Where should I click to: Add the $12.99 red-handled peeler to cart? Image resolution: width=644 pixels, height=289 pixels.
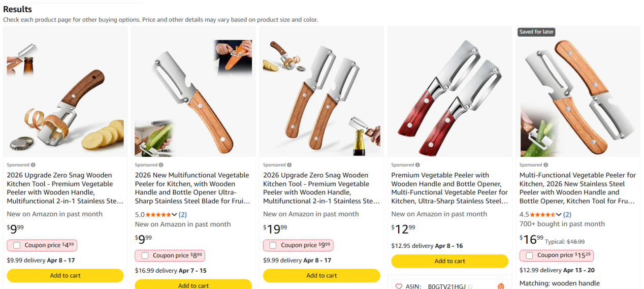tap(449, 261)
